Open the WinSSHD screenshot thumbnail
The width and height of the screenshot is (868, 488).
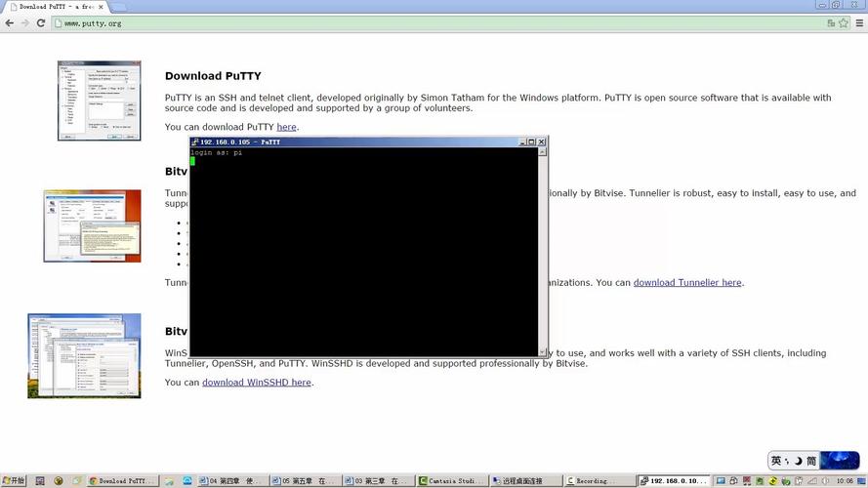tap(84, 356)
